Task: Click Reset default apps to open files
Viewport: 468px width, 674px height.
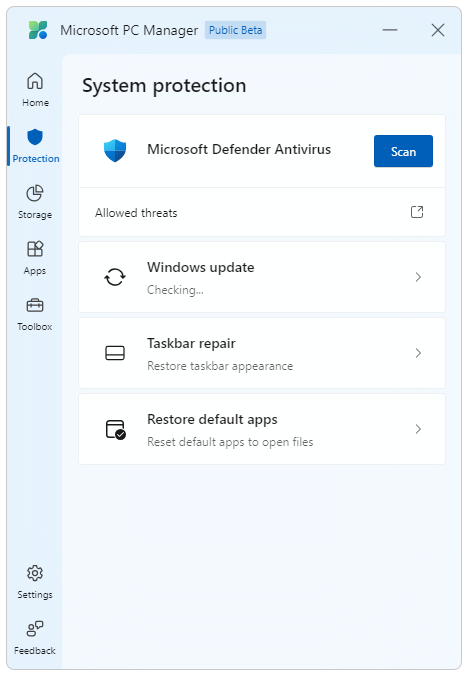Action: point(230,442)
